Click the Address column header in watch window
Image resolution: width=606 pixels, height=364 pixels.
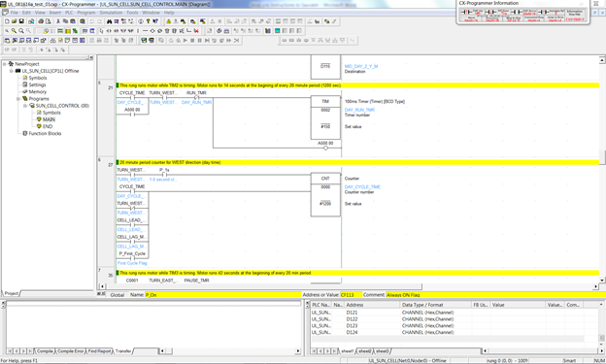(x=372, y=305)
